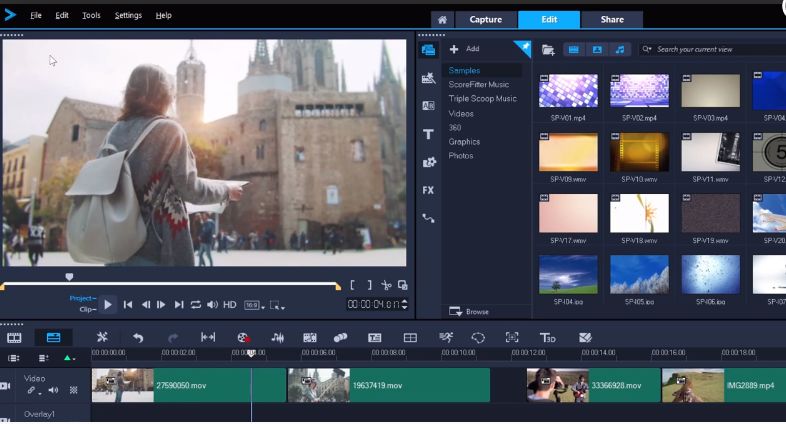This screenshot has width=786, height=424.
Task: Click the Undo arrow in timeline toolbar
Action: [x=138, y=338]
